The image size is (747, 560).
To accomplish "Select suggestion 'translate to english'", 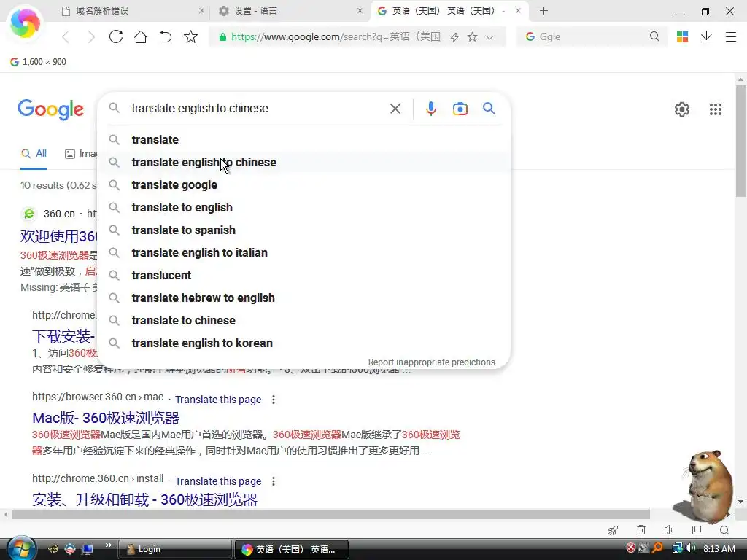I will click(x=304, y=208).
